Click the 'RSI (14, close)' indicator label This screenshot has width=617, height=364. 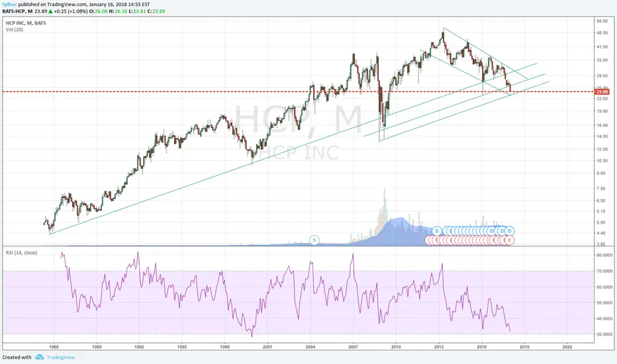point(21,253)
